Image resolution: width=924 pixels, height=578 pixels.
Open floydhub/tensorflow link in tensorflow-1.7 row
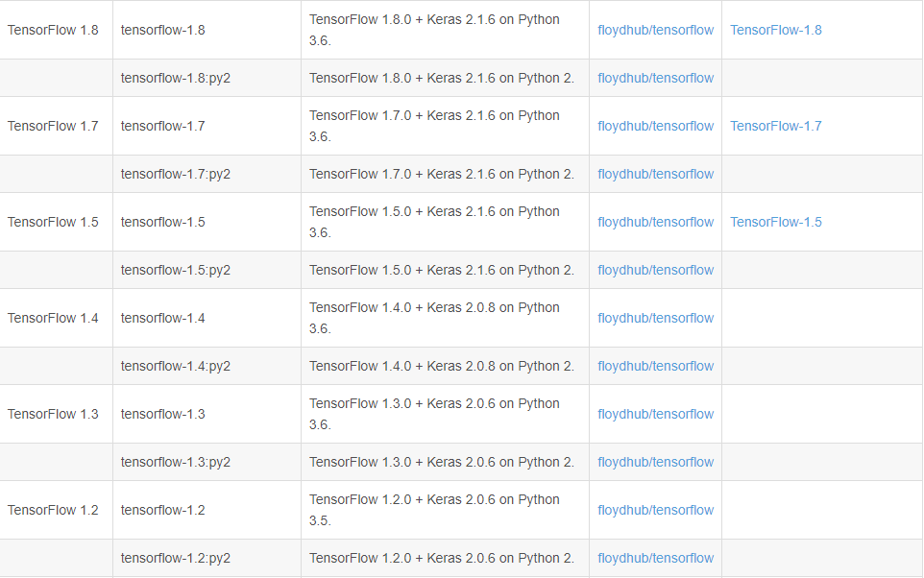point(655,126)
